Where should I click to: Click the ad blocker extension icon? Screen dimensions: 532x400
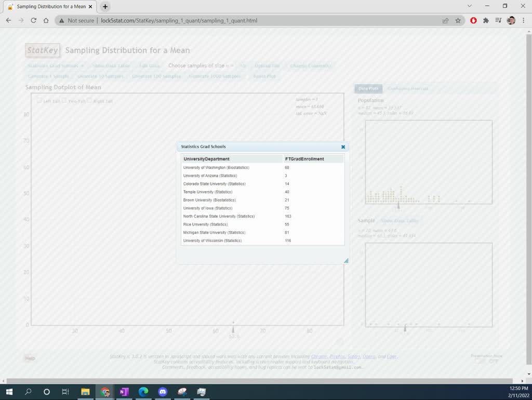(x=473, y=21)
